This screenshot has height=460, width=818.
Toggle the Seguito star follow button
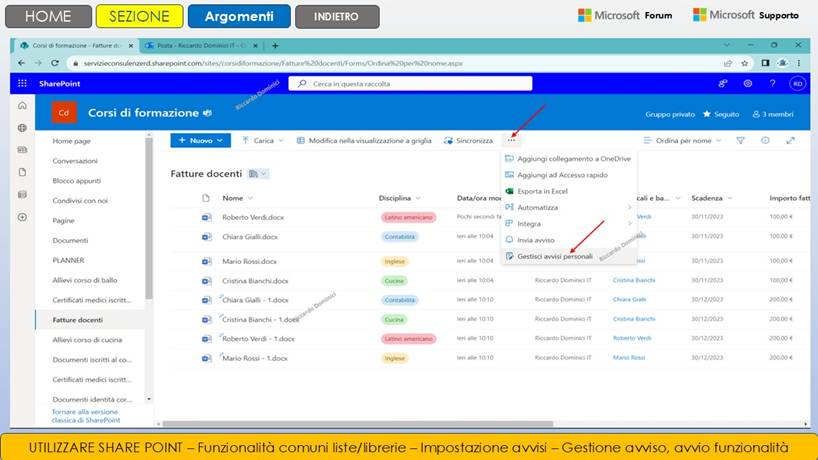(721, 114)
